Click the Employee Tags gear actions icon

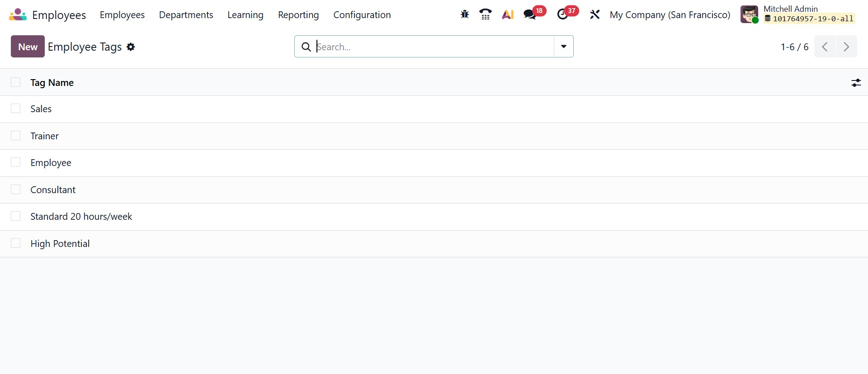(x=131, y=47)
